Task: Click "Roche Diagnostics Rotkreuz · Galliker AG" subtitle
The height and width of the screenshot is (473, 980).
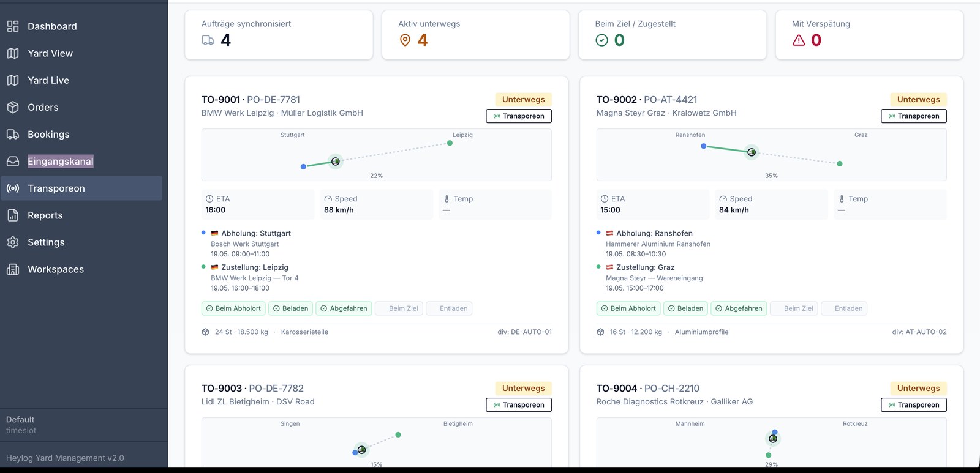Action: [675, 402]
